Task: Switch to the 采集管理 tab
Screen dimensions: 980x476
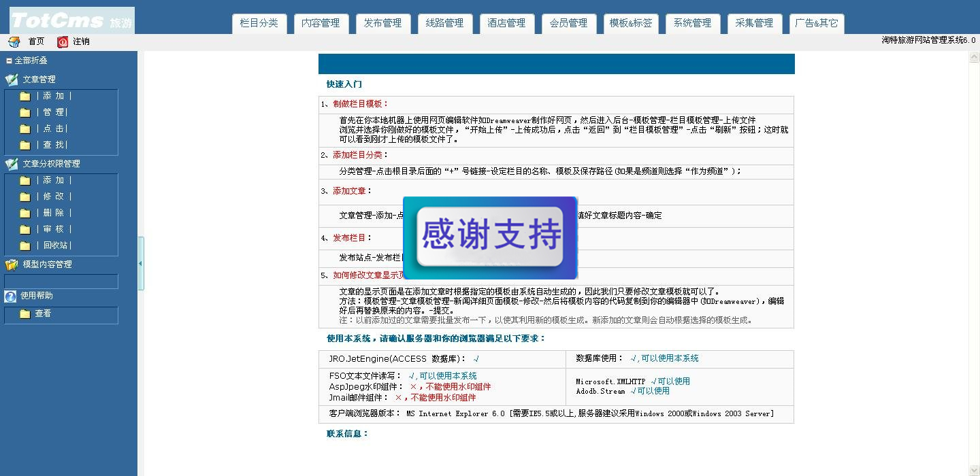Action: click(755, 23)
